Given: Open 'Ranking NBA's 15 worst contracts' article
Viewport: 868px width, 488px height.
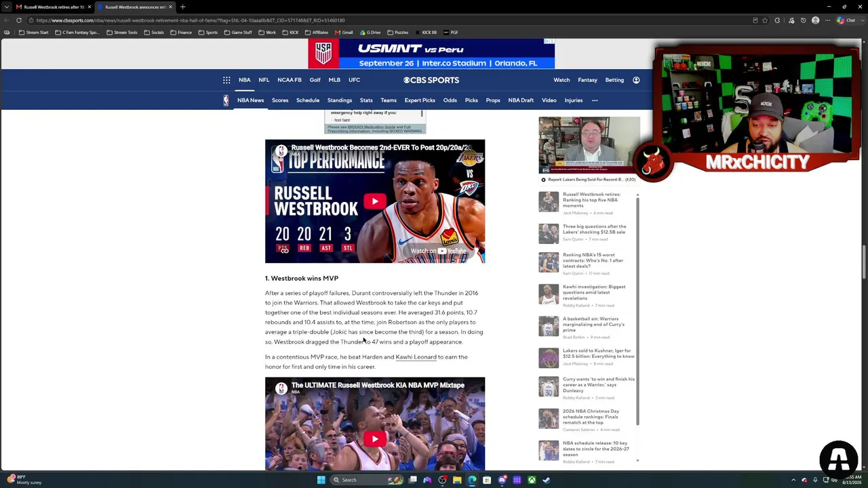Looking at the screenshot, I should [x=593, y=260].
